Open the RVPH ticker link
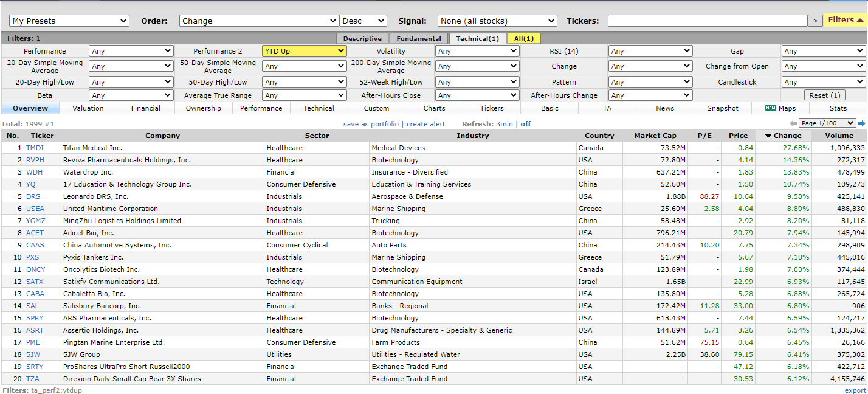The width and height of the screenshot is (868, 394). pyautogui.click(x=35, y=160)
